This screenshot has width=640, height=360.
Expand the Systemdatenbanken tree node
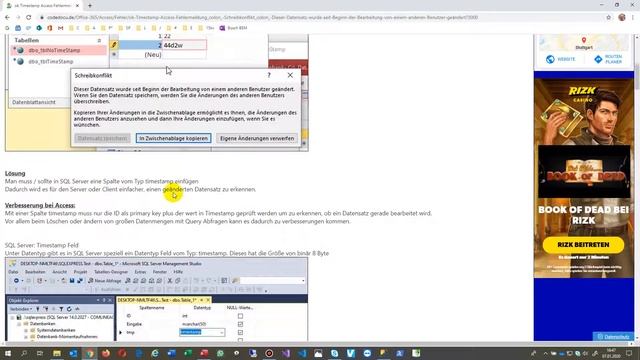click(x=26, y=330)
